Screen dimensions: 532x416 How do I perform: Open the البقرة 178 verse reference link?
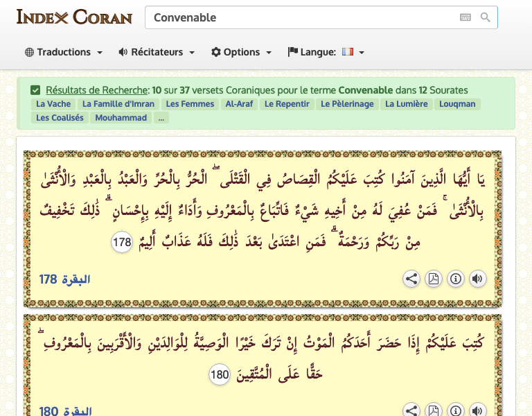65,279
